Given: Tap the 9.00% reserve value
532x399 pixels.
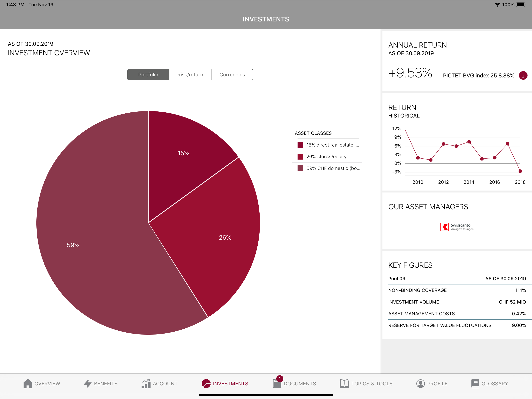Looking at the screenshot, I should (519, 325).
